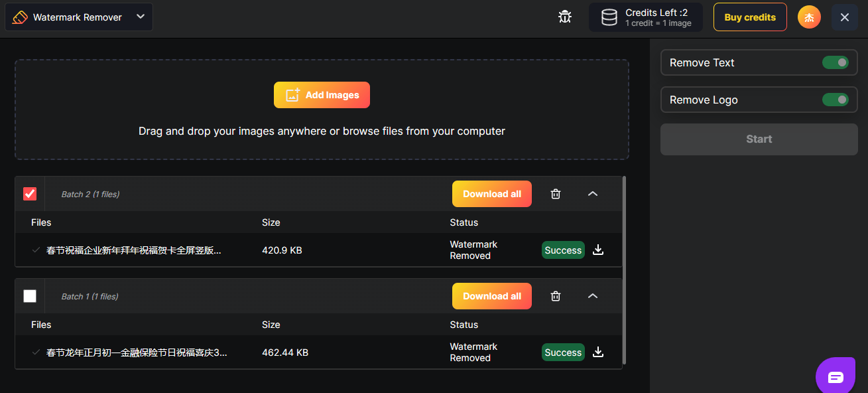Uncheck the Batch 2 checkbox

(30, 194)
